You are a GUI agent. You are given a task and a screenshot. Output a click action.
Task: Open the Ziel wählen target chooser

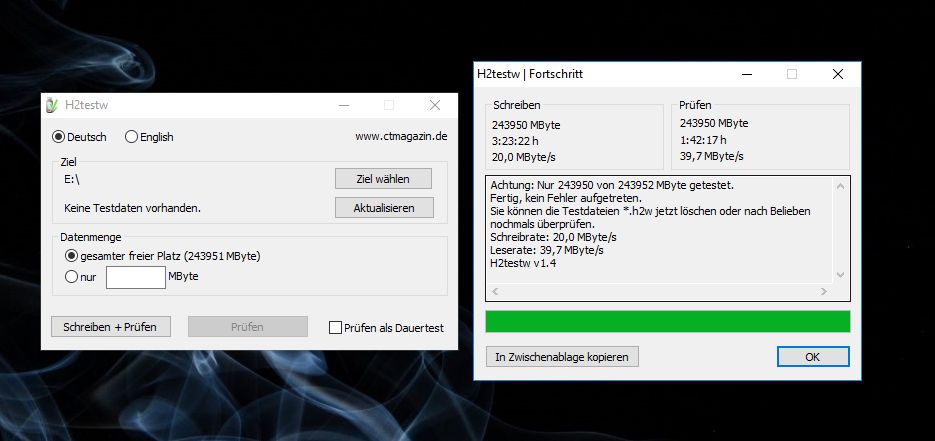point(383,179)
